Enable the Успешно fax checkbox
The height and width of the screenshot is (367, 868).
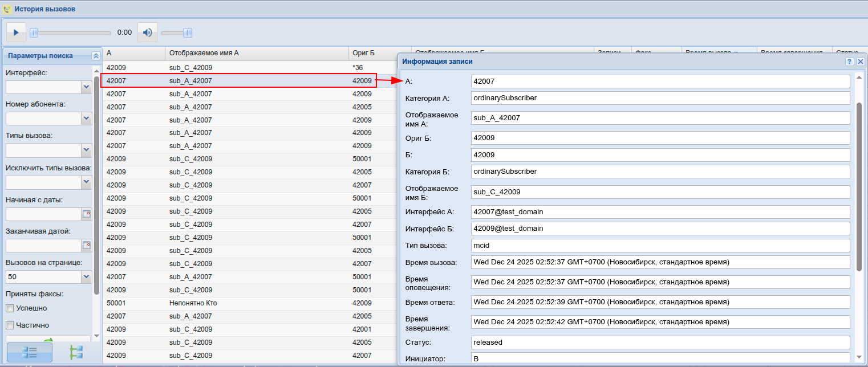click(x=10, y=308)
